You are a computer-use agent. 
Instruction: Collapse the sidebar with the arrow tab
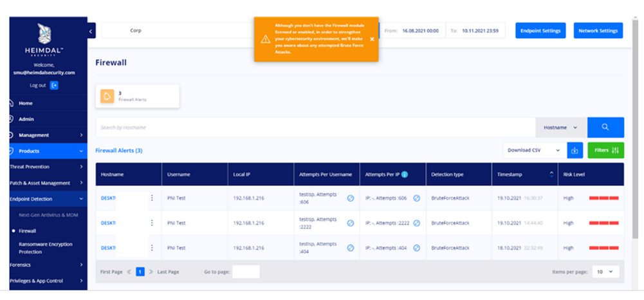tap(91, 30)
